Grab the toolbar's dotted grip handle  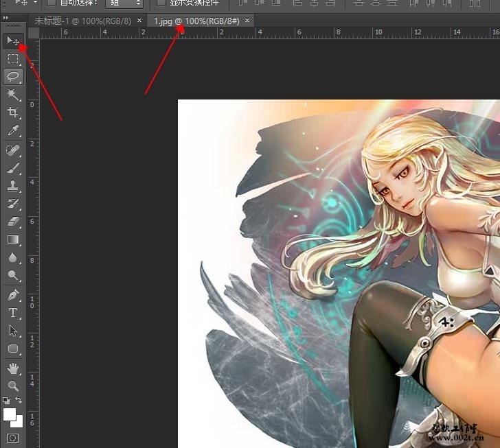pos(13,25)
